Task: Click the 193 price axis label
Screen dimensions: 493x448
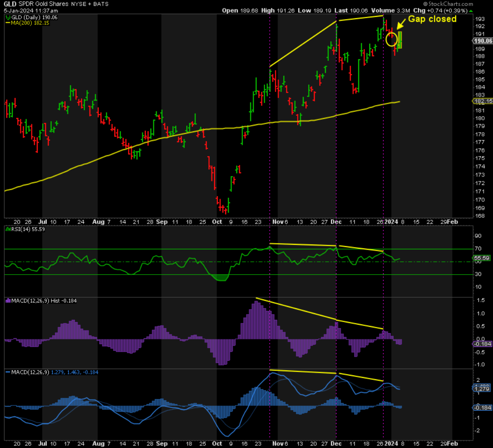Action: pos(480,19)
